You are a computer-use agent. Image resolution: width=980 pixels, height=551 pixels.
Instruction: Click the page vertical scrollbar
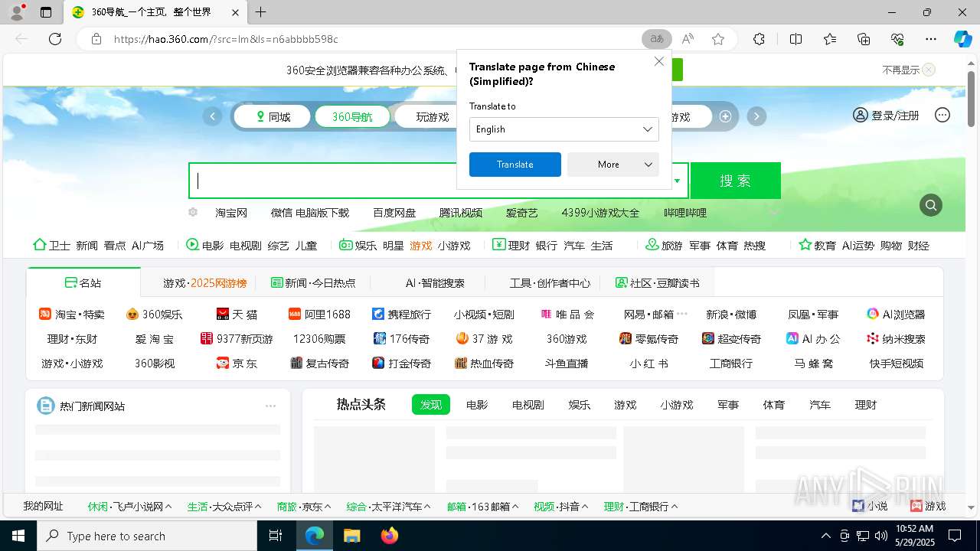pyautogui.click(x=972, y=97)
